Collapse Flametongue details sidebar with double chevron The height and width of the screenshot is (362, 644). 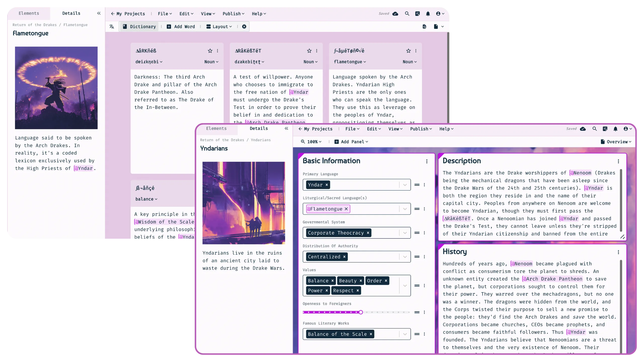click(99, 13)
